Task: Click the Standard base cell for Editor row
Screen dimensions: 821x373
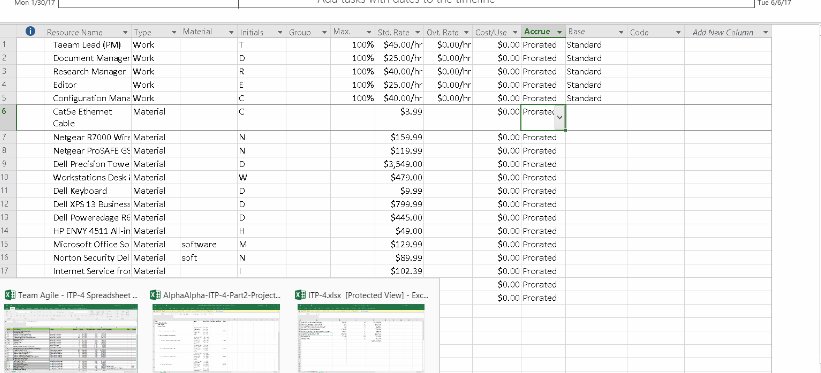Action: click(596, 84)
